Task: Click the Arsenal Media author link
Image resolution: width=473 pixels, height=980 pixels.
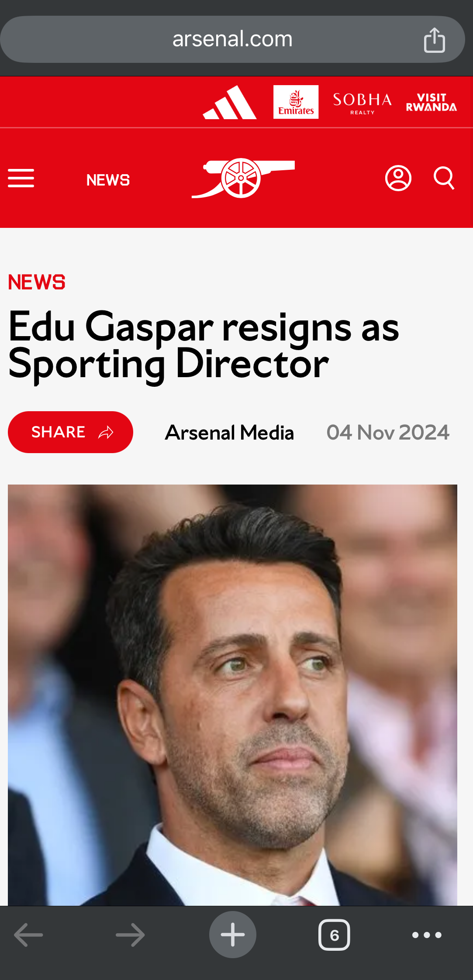Action: 229,433
